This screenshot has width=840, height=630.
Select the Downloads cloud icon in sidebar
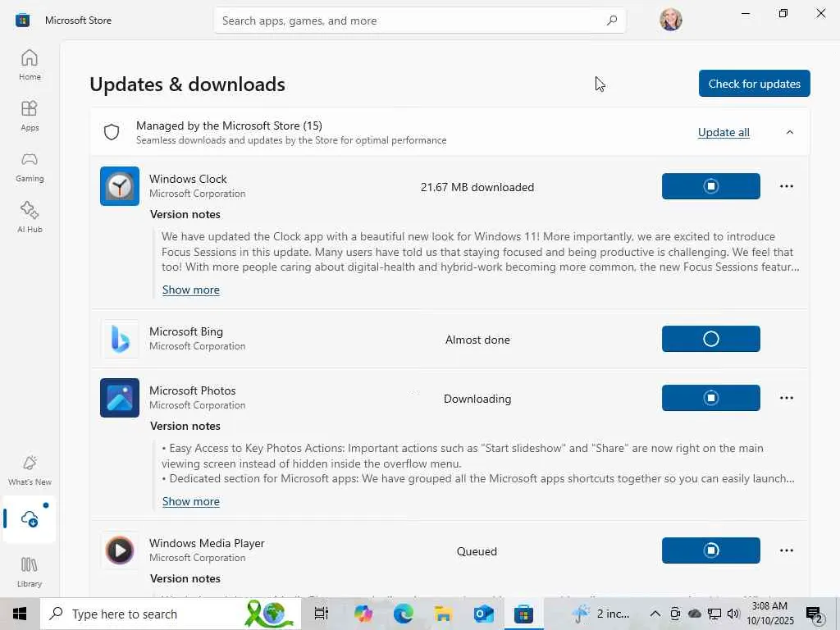30,519
